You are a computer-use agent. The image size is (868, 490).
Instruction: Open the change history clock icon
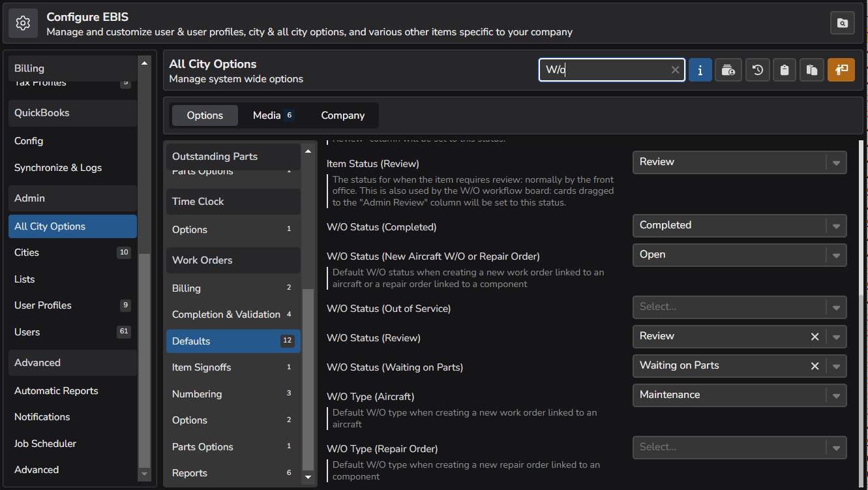757,70
